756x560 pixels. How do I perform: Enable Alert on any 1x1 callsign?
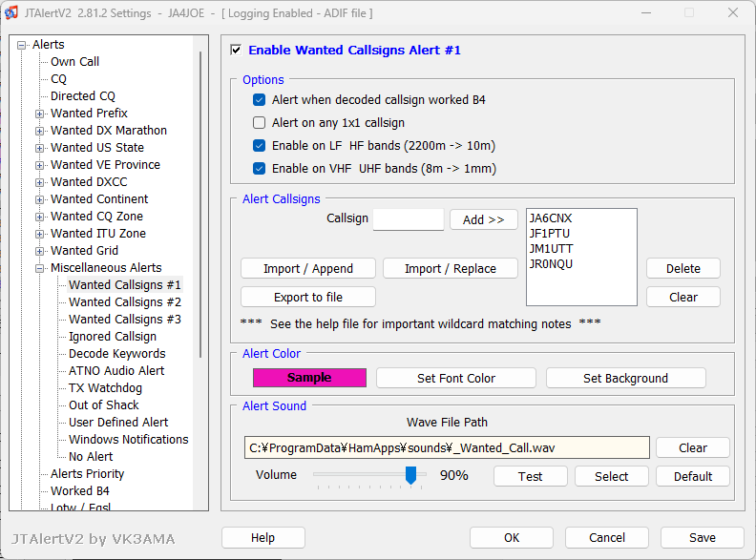click(259, 123)
